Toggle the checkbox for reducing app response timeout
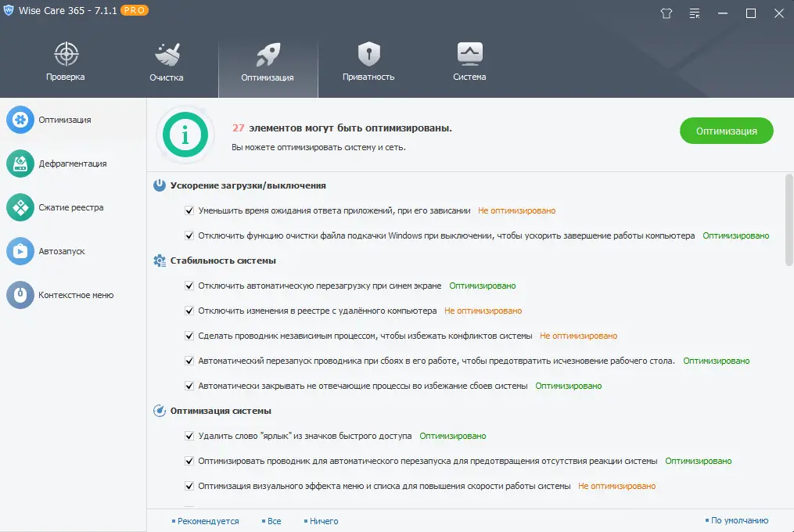The height and width of the screenshot is (532, 794). pos(189,210)
